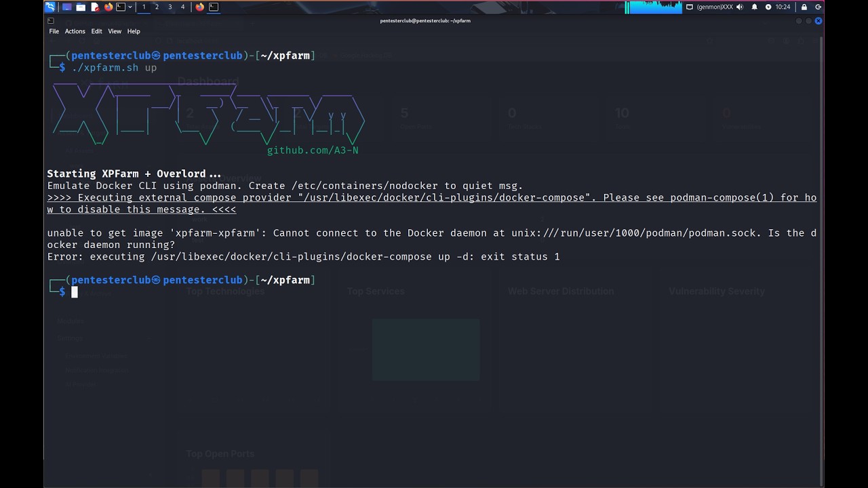Viewport: 868px width, 488px height.
Task: Expand the terminal launcher dropdown arrow
Action: pos(130,7)
